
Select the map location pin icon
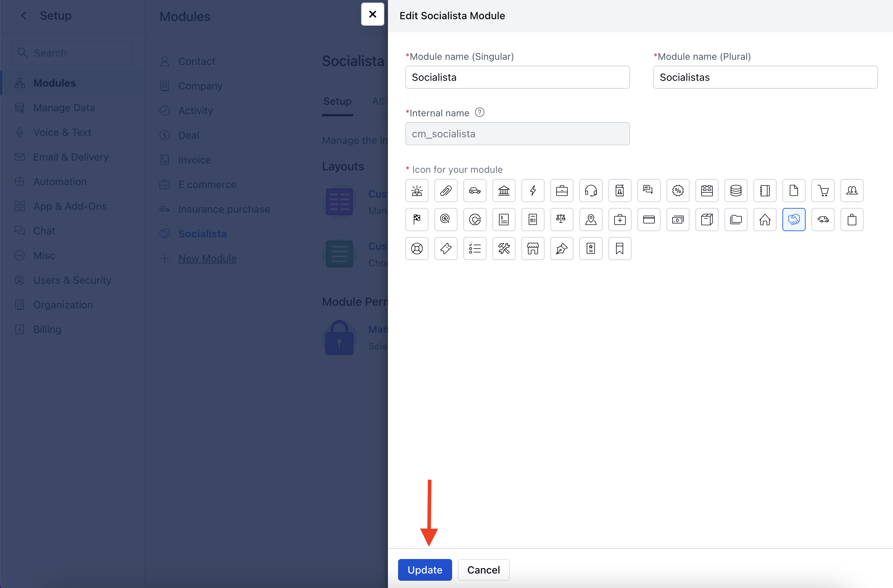[591, 220]
